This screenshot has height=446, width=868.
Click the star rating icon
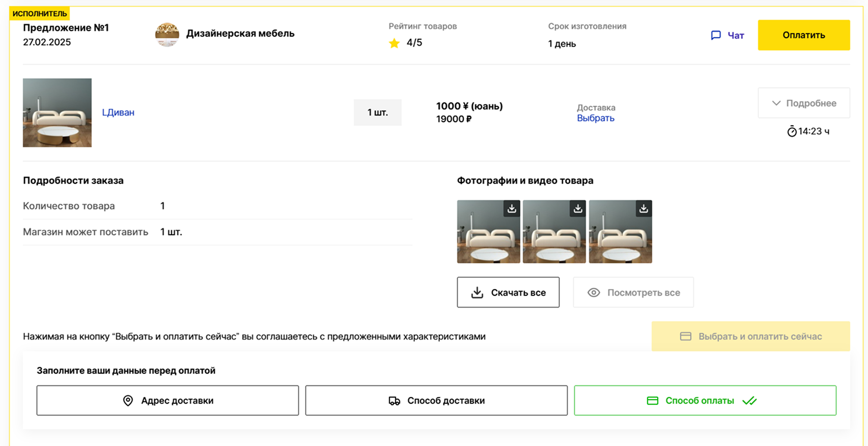tap(394, 43)
